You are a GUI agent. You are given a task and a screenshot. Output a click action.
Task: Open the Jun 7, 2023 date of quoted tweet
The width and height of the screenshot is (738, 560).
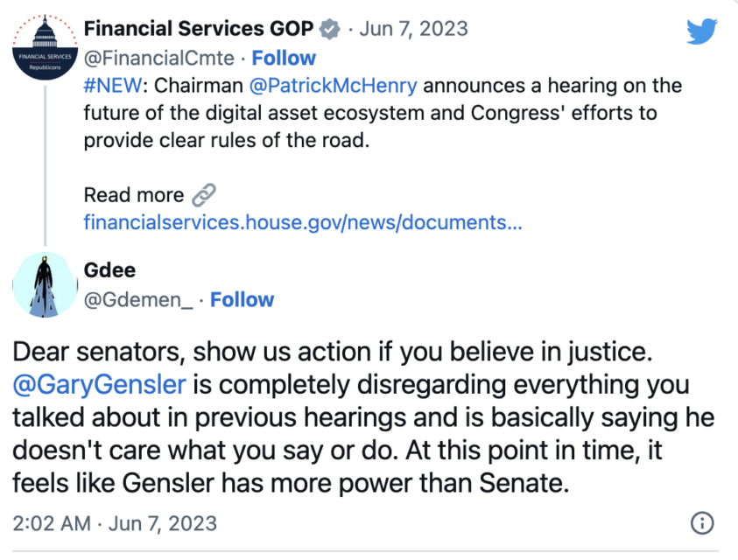point(414,29)
